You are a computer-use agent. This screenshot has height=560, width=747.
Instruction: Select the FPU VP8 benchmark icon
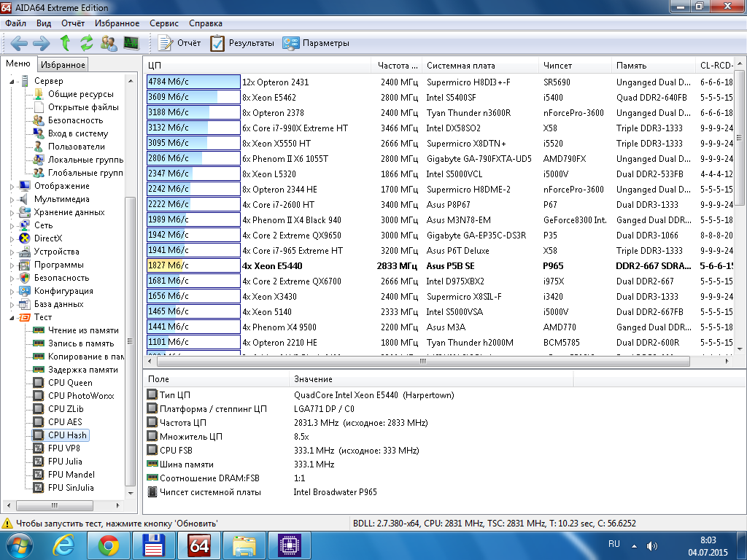[x=39, y=448]
